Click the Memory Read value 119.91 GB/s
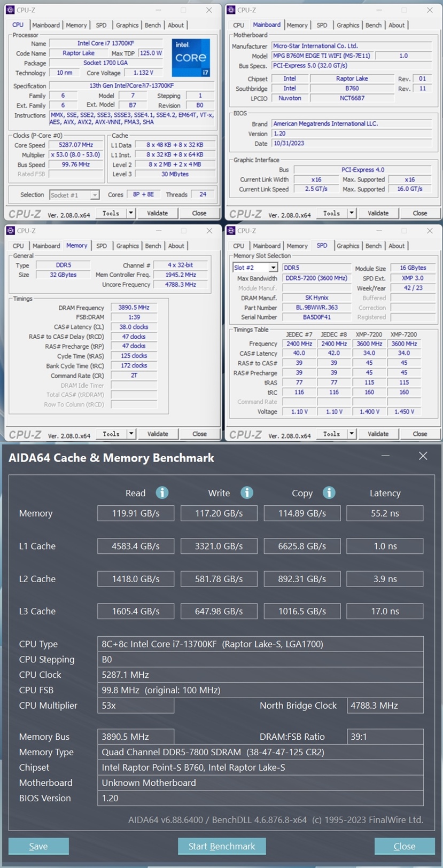Viewport: 443px width, 868px height. 136,513
